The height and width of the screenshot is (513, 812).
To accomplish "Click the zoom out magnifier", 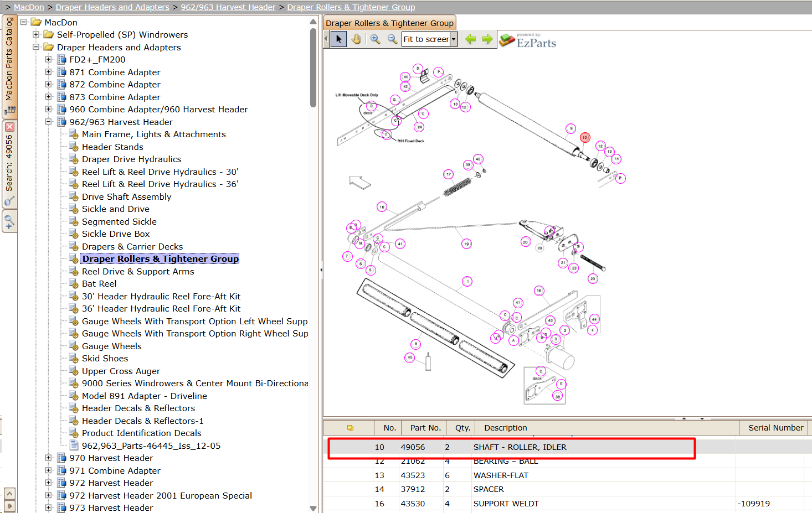I will pyautogui.click(x=392, y=39).
